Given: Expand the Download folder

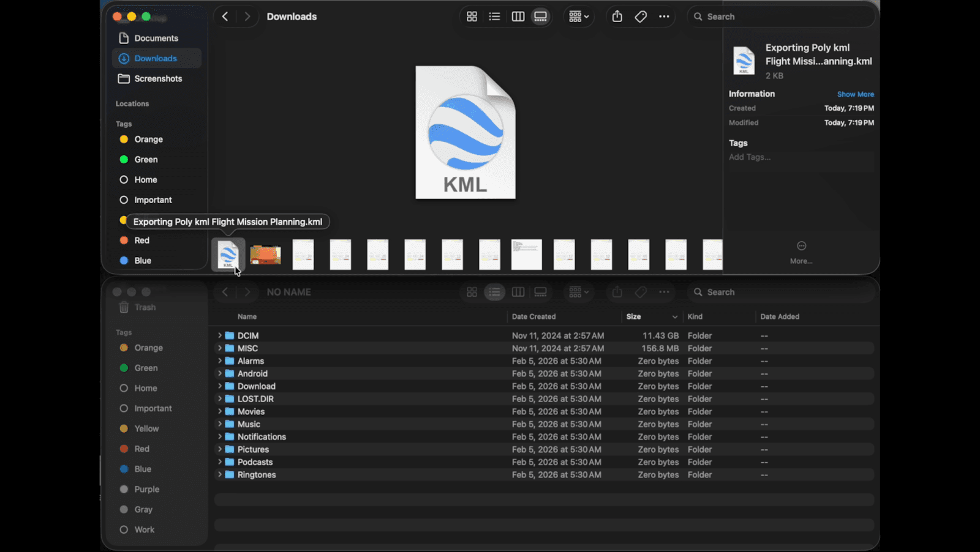Looking at the screenshot, I should coord(219,386).
